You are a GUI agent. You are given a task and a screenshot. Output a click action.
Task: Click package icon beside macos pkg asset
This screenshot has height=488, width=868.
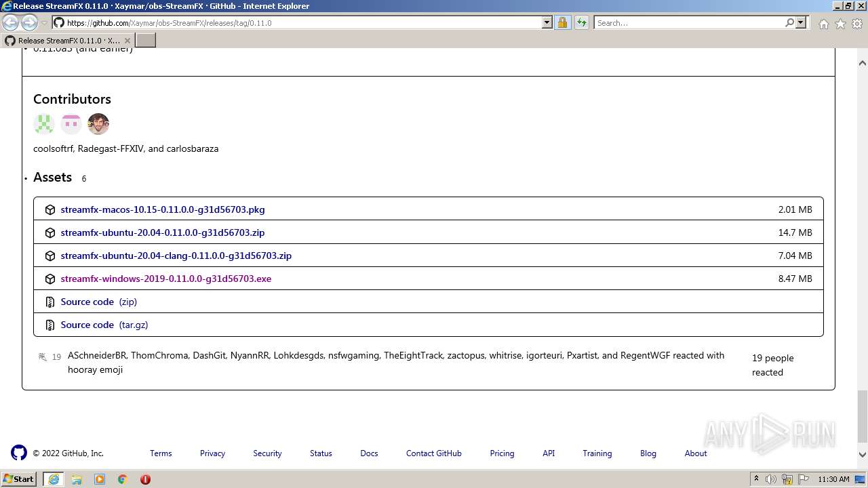pos(50,209)
